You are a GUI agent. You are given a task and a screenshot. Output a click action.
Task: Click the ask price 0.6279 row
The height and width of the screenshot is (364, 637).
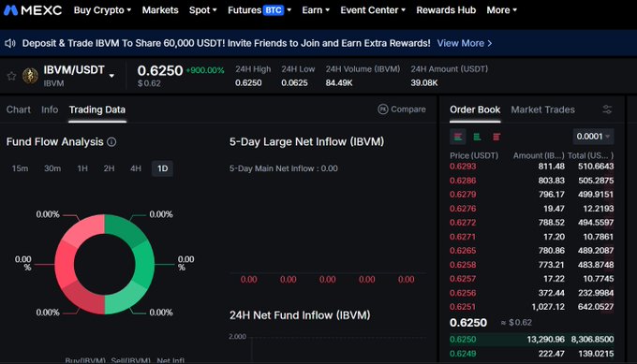pos(532,195)
